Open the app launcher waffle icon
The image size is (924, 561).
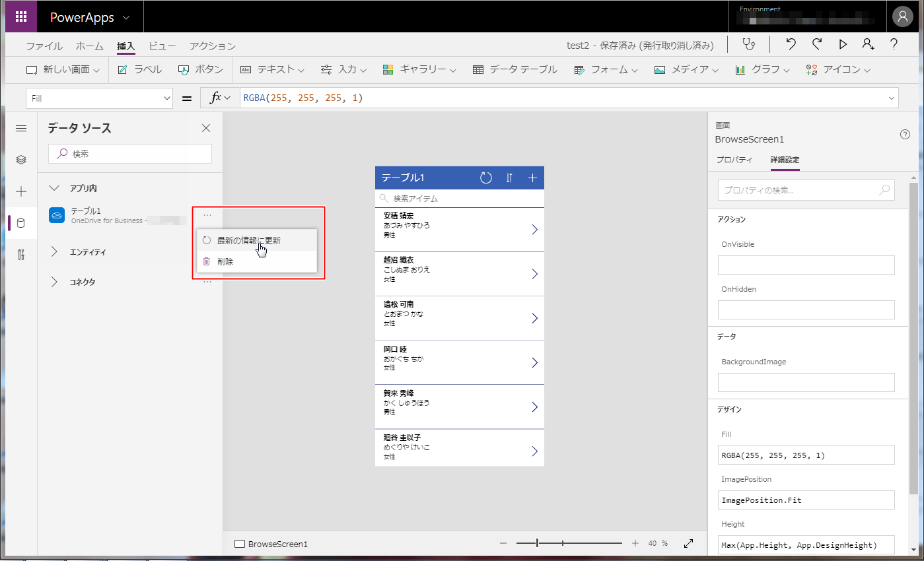[21, 17]
